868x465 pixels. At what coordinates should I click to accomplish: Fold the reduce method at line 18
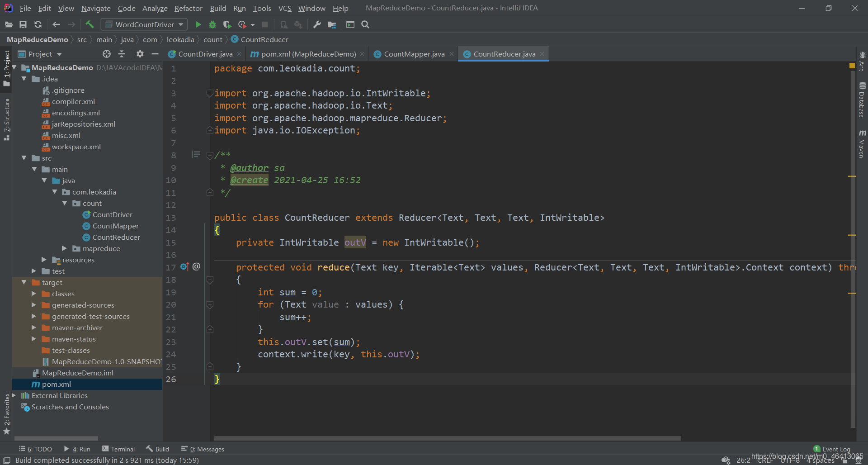point(210,280)
